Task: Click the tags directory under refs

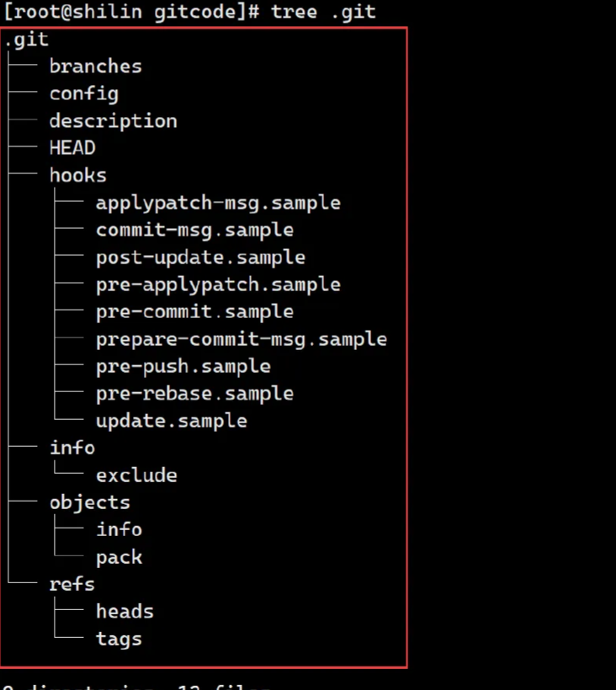Action: [x=119, y=640]
